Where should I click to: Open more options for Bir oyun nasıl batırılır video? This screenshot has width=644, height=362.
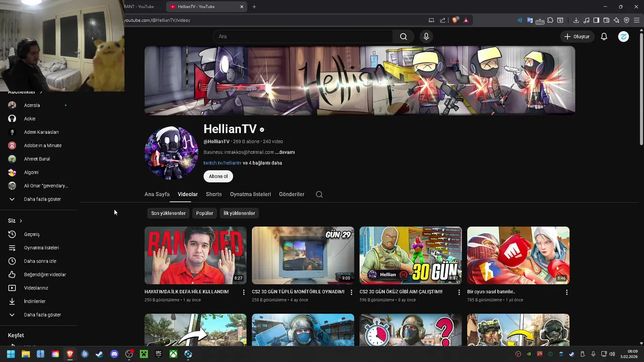click(x=567, y=292)
